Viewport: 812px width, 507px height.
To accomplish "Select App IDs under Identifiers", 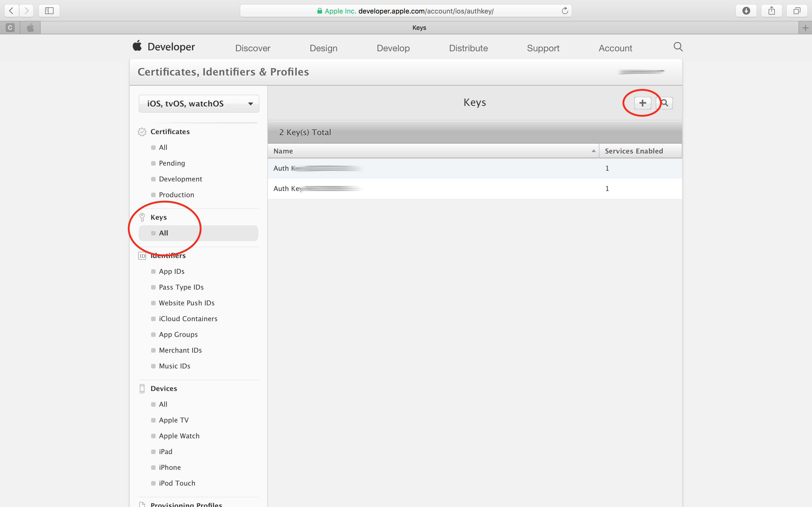I will point(171,271).
